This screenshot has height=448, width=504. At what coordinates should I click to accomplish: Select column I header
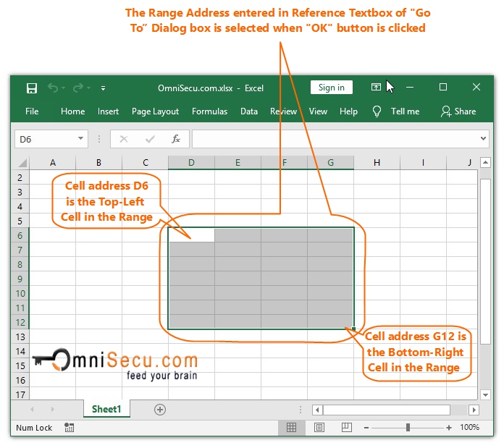[x=424, y=163]
